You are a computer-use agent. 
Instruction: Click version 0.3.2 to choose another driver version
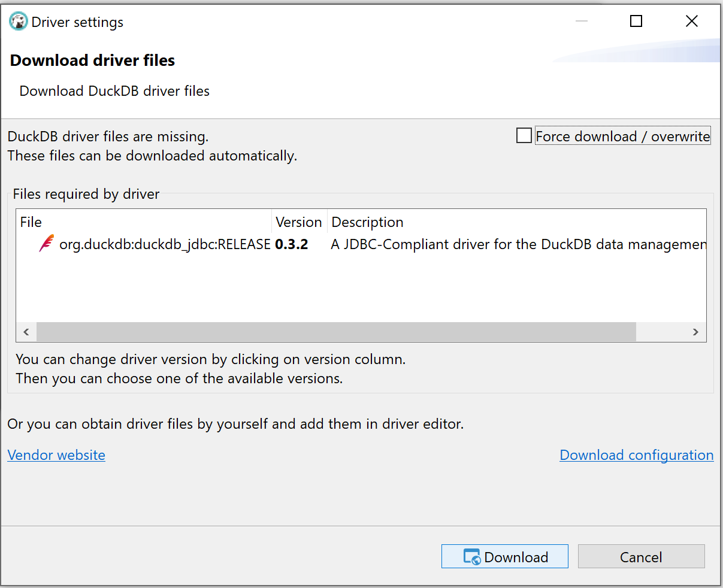click(x=292, y=244)
